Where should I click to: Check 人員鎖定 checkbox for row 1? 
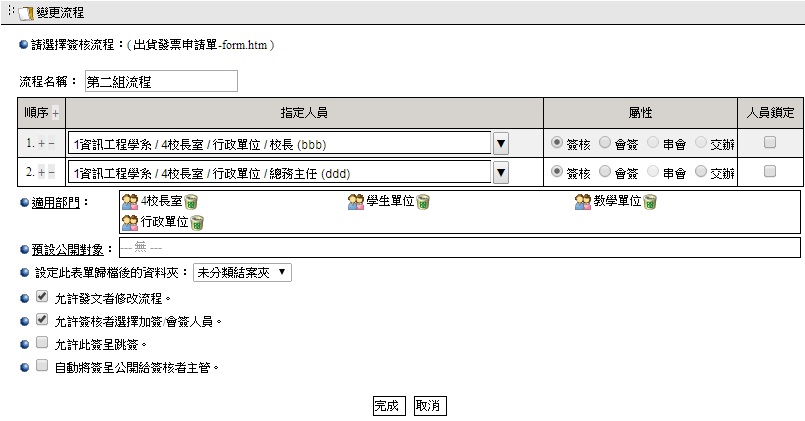point(770,143)
